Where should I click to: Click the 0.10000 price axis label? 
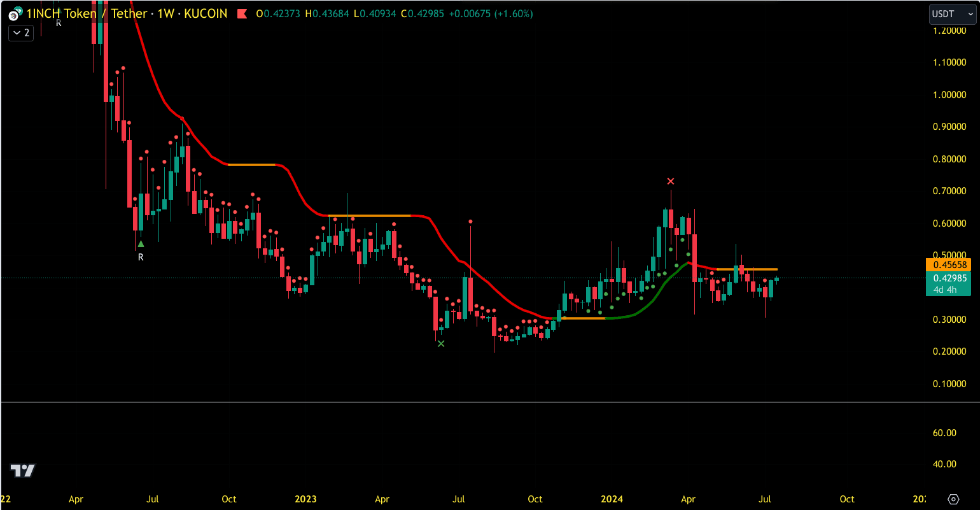[949, 384]
